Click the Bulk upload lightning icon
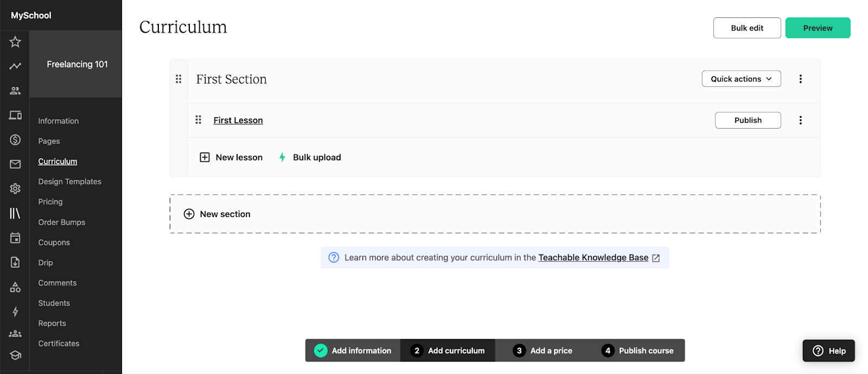Image resolution: width=868 pixels, height=374 pixels. [x=282, y=157]
